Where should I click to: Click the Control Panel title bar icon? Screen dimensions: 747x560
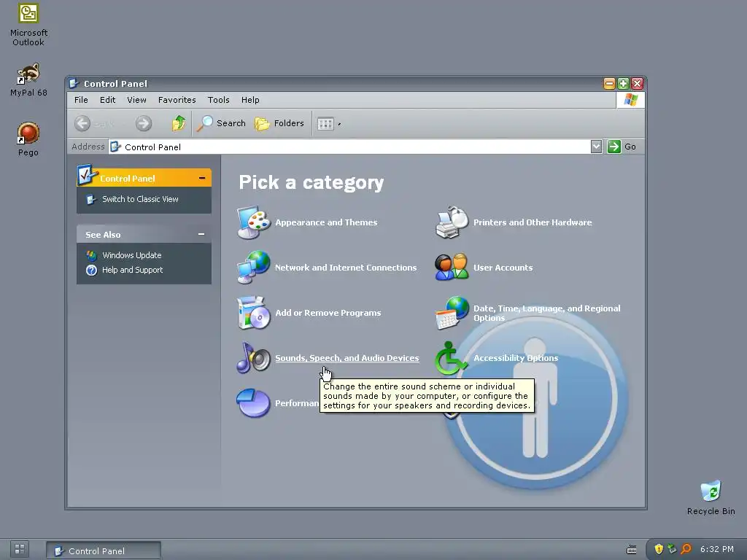click(x=74, y=84)
